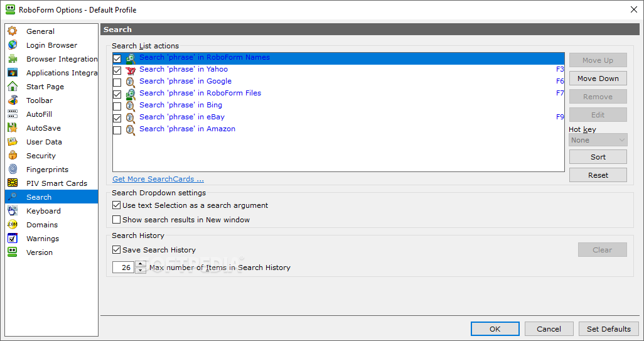Click the Max number of Items field
644x341 pixels.
[124, 268]
